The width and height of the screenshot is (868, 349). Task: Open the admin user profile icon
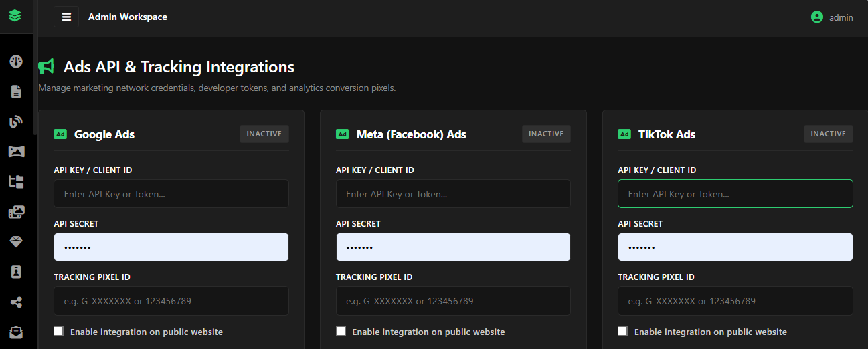click(816, 17)
